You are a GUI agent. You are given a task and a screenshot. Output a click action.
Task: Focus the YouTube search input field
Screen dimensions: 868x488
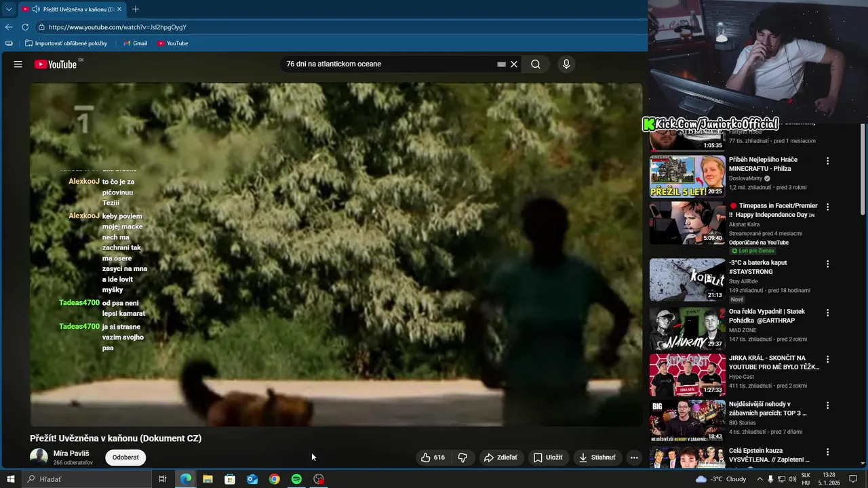(x=390, y=64)
